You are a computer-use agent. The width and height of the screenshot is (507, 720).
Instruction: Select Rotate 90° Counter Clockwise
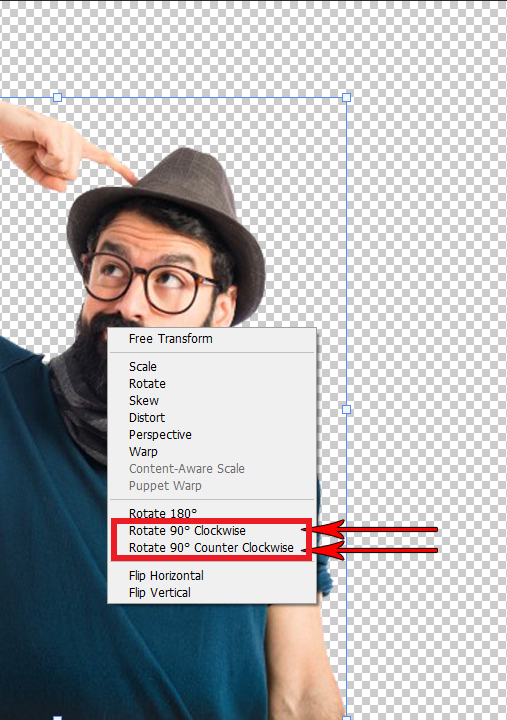[x=211, y=547]
